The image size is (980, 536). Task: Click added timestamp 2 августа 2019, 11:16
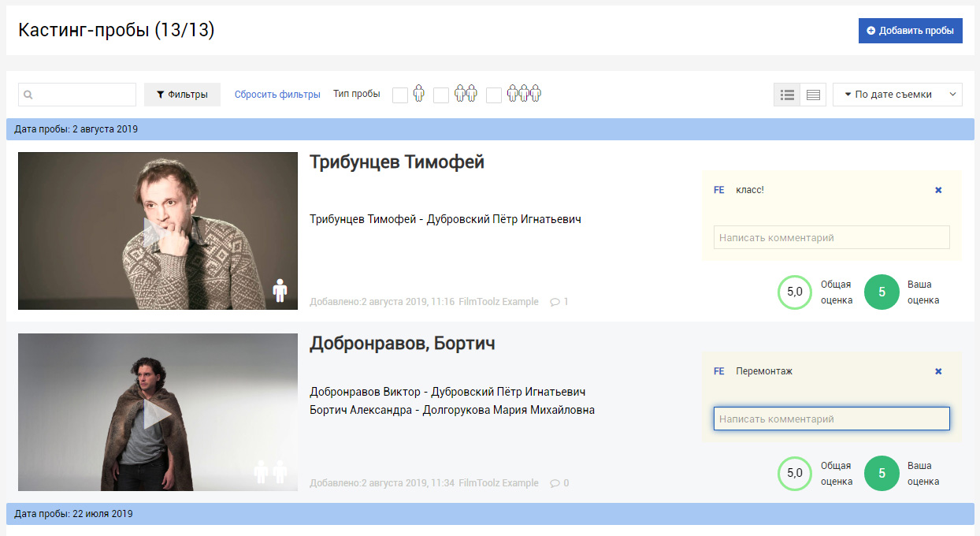[x=408, y=302]
